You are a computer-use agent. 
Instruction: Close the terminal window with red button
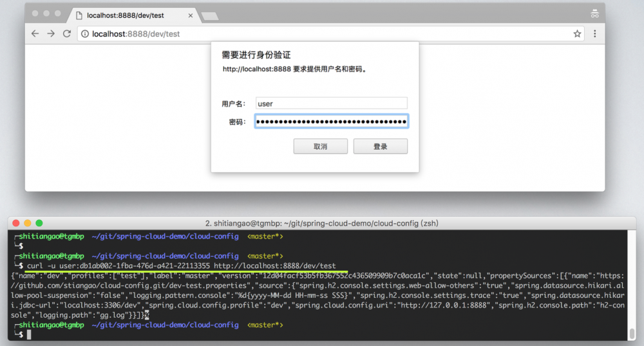[x=16, y=223]
